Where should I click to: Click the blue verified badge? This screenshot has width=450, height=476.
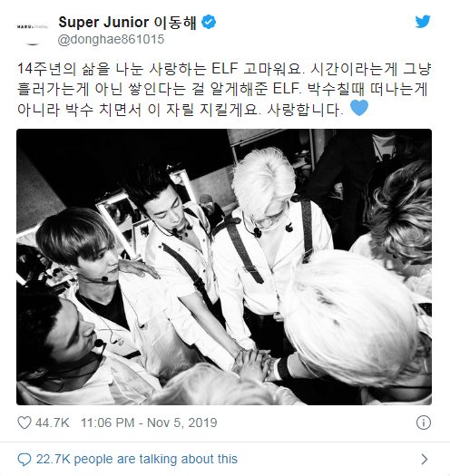[209, 22]
